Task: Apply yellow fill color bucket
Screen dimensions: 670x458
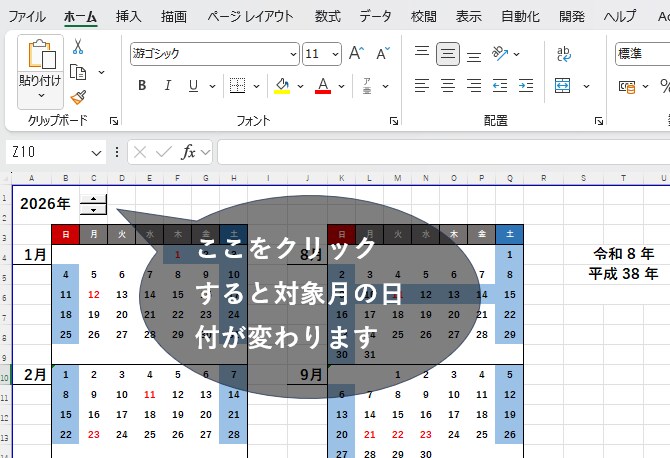Action: coord(282,86)
